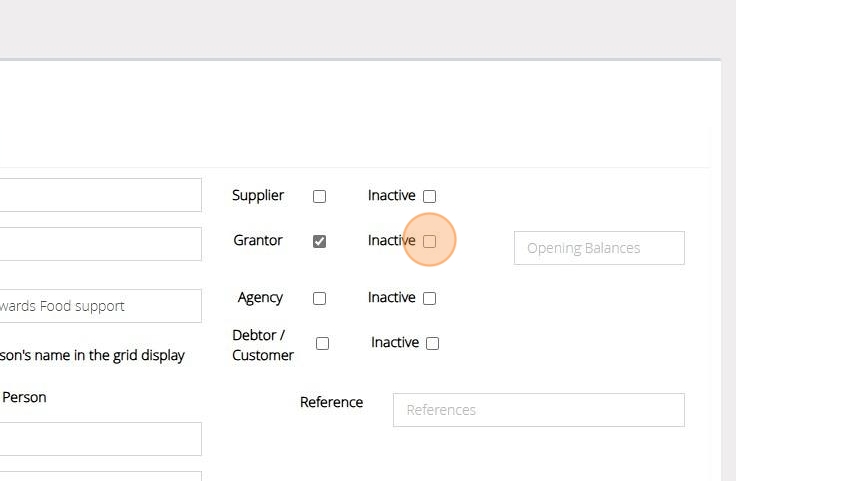
Task: Tick the Supplier checkbox
Action: coord(319,196)
